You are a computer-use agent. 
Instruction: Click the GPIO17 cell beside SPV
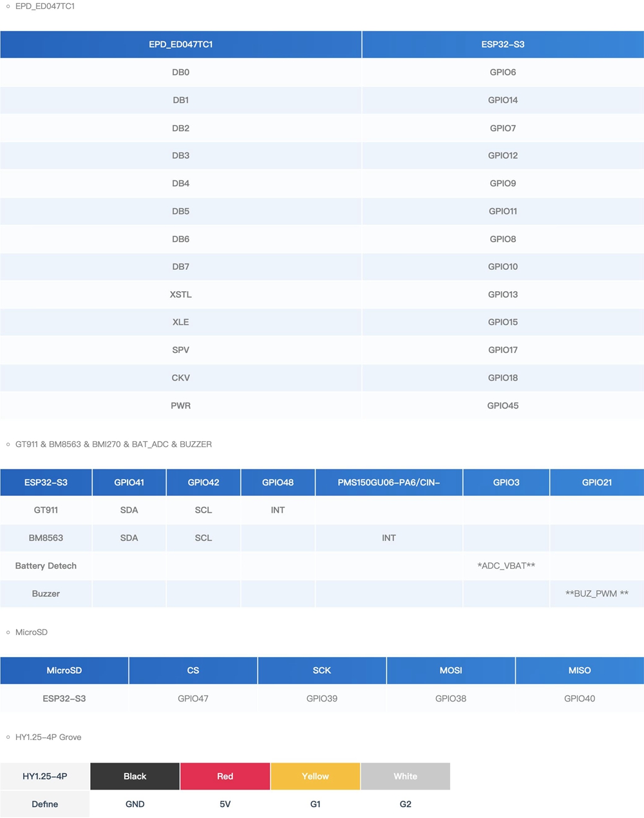pyautogui.click(x=502, y=350)
